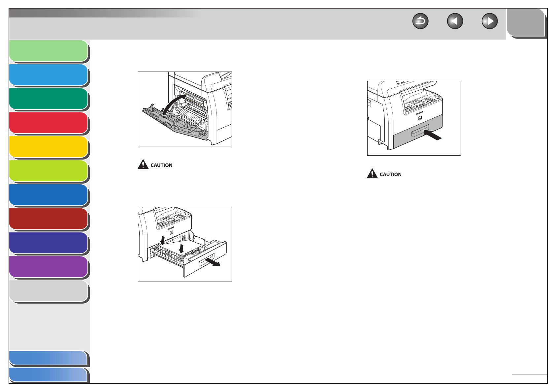
Task: Click the upper blue gradient button in sidebar
Action: 49,358
